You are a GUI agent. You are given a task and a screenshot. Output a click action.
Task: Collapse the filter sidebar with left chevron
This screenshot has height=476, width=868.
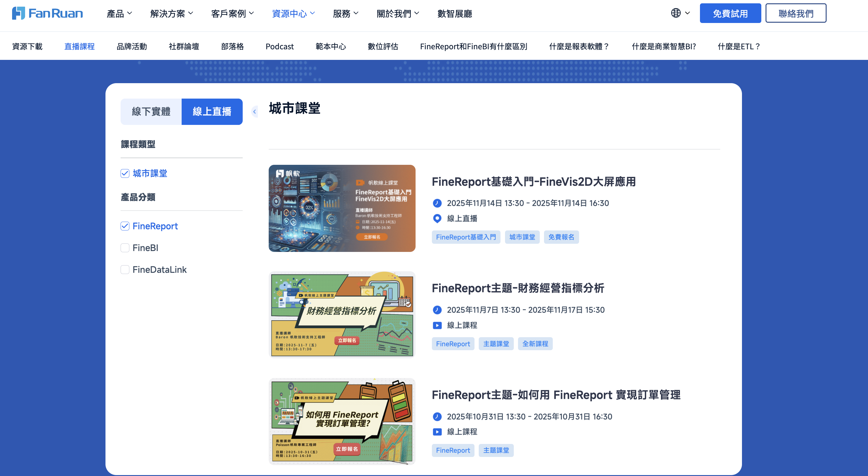[x=255, y=112]
